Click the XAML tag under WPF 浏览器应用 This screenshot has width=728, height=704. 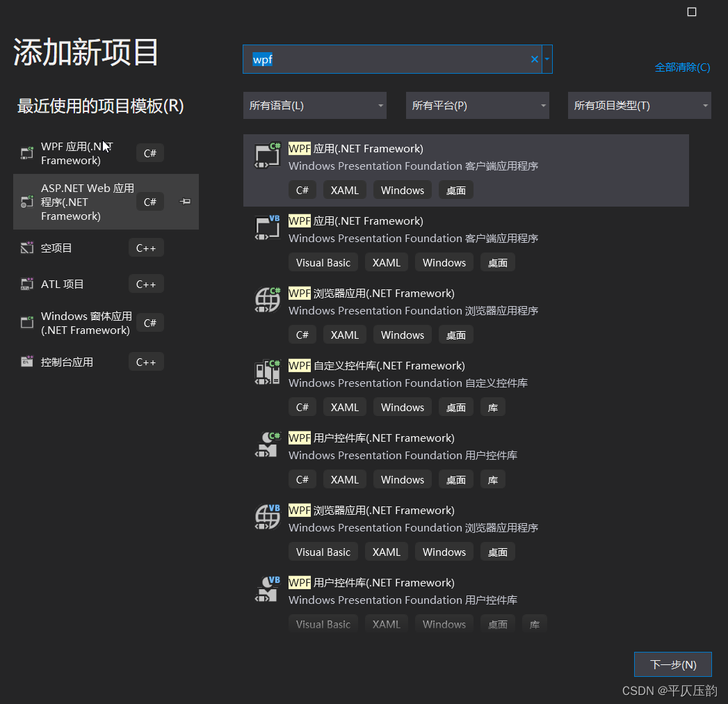tap(344, 335)
